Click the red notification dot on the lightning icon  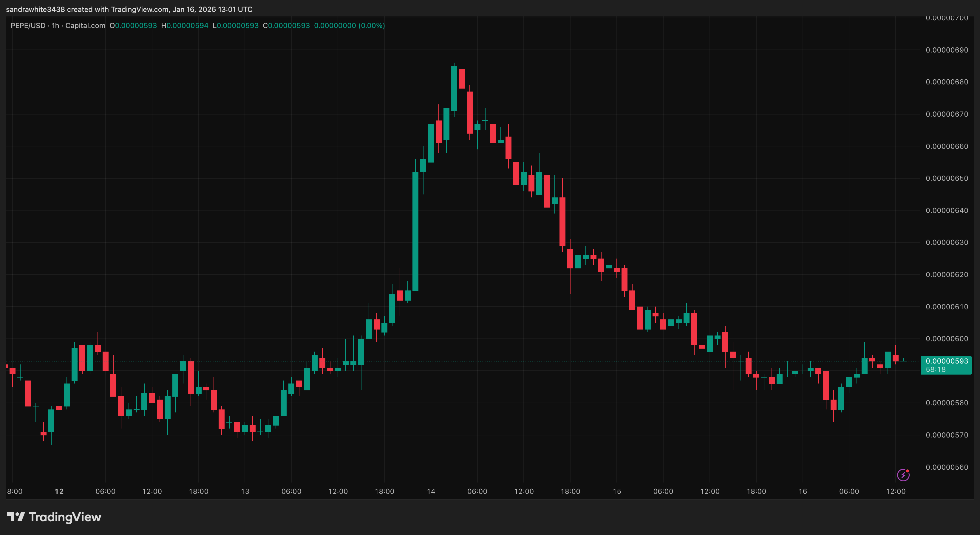click(907, 471)
